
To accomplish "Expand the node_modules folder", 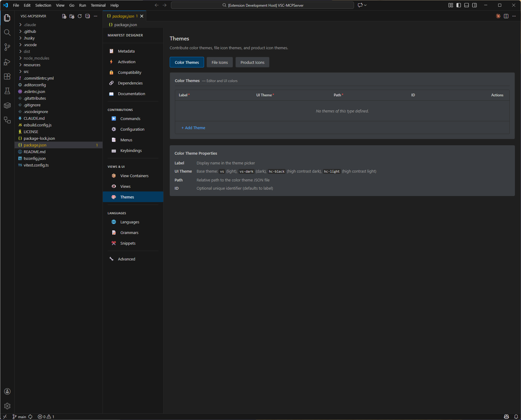I will click(x=58, y=58).
